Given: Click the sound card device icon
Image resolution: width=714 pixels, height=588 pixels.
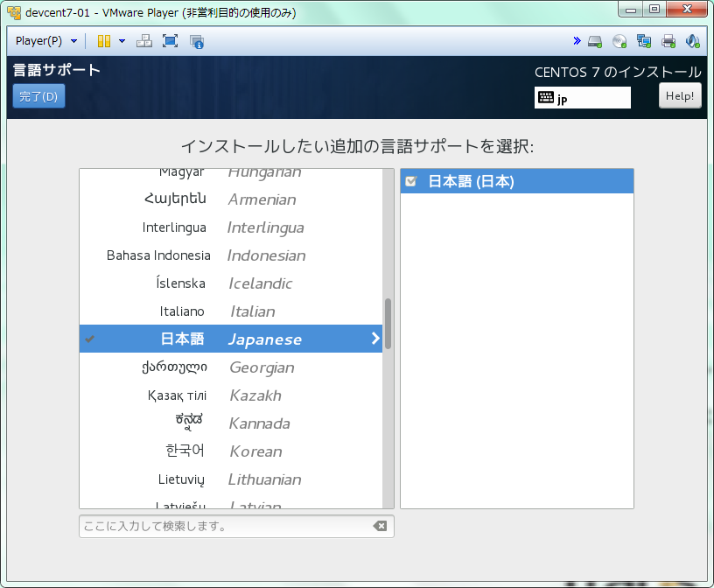Looking at the screenshot, I should (x=692, y=41).
